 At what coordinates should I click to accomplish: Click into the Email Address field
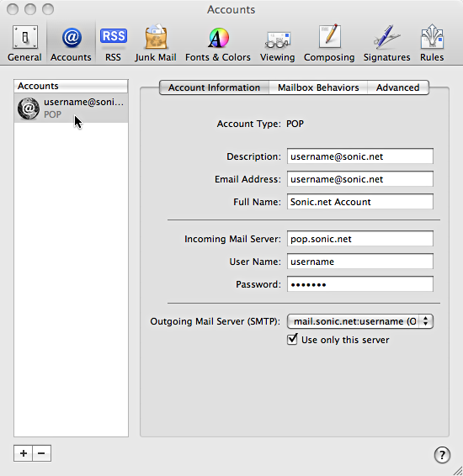click(360, 179)
